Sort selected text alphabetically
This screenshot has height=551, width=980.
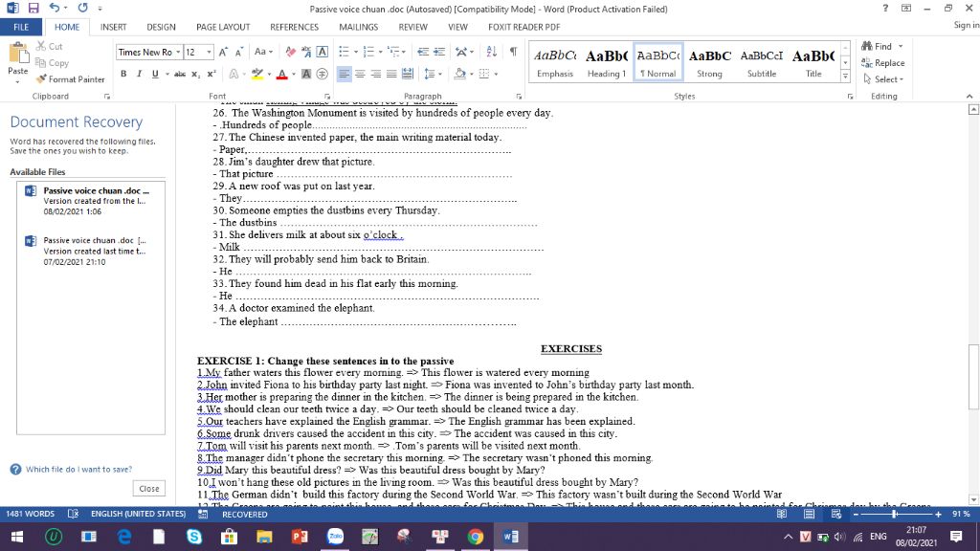[x=492, y=52]
